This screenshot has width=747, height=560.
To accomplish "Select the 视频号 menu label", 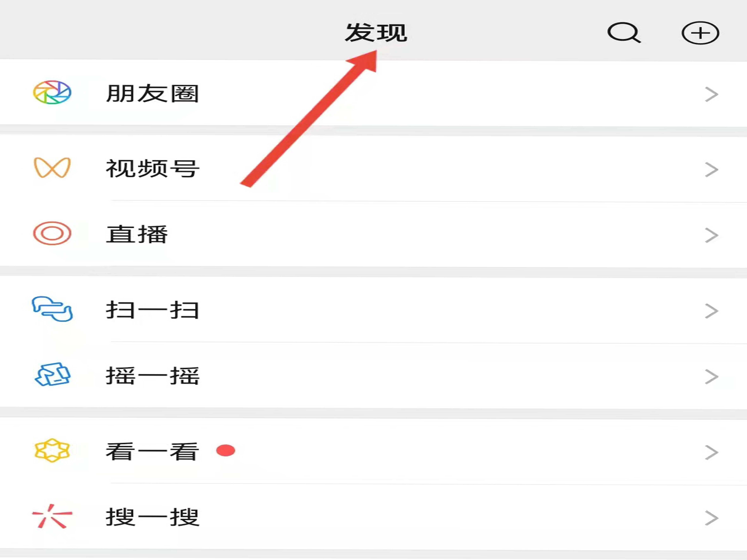I will click(x=152, y=168).
